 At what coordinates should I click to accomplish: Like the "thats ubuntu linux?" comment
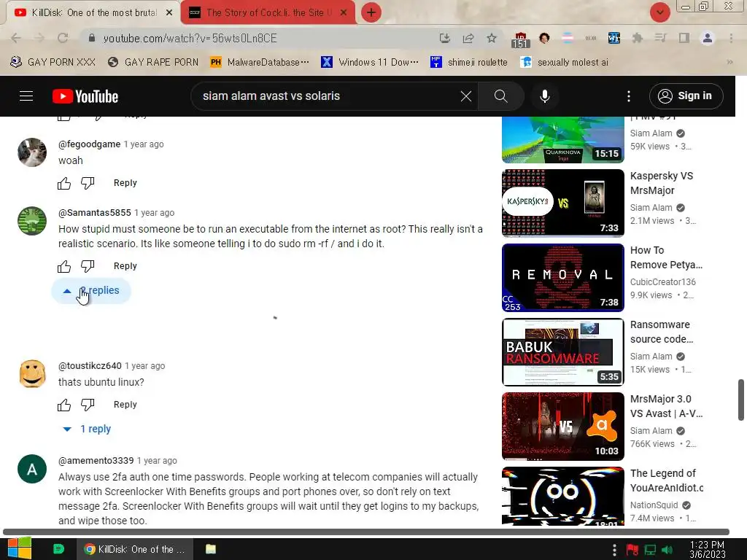[x=64, y=405]
